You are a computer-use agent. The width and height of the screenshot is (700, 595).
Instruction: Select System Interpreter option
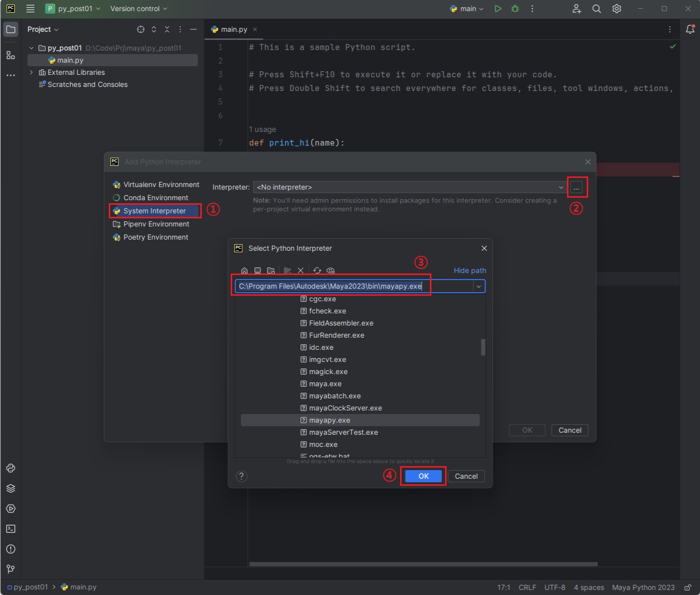click(x=155, y=211)
